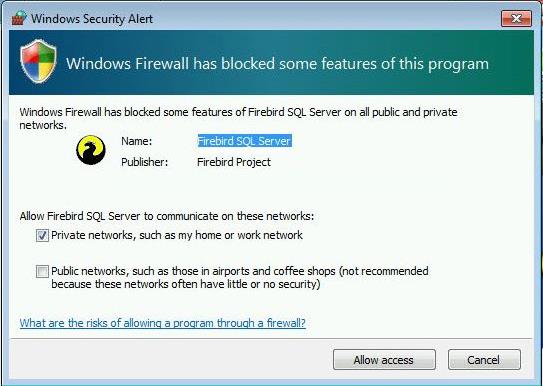Click the description paragraph about blocked networks
This screenshot has height=386, width=543.
click(238, 118)
